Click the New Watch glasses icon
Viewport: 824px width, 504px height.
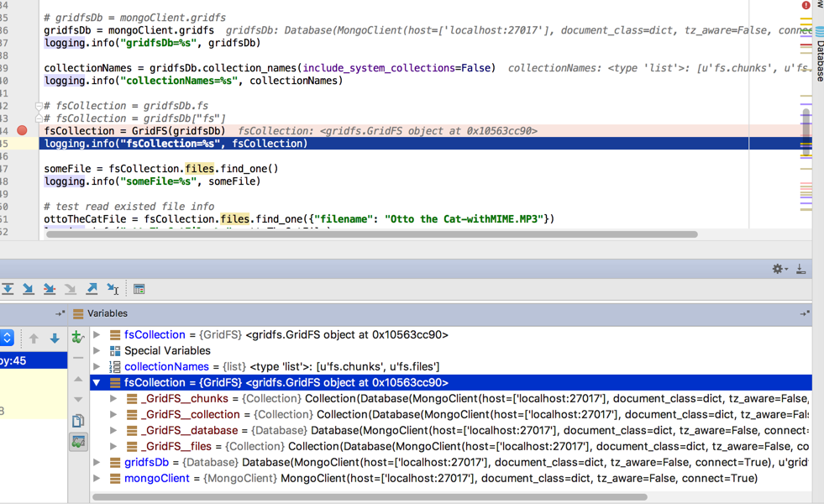78,337
